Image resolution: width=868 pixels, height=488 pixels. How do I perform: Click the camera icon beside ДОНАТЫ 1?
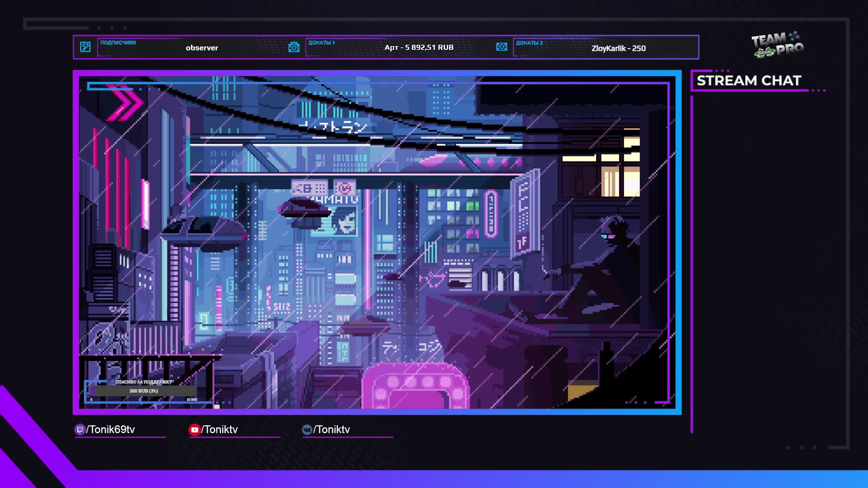click(294, 47)
